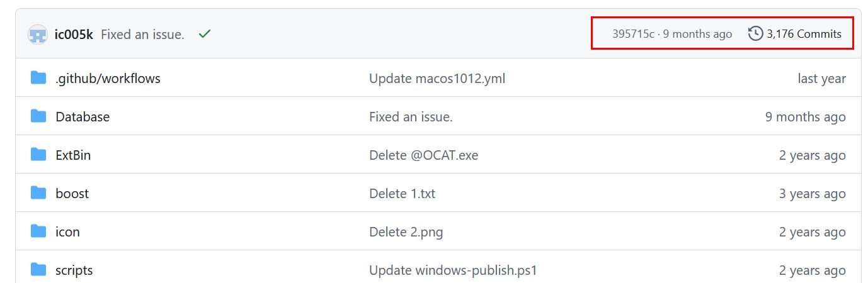This screenshot has height=283, width=868.
Task: Open the ic005k author profile link
Action: (74, 35)
